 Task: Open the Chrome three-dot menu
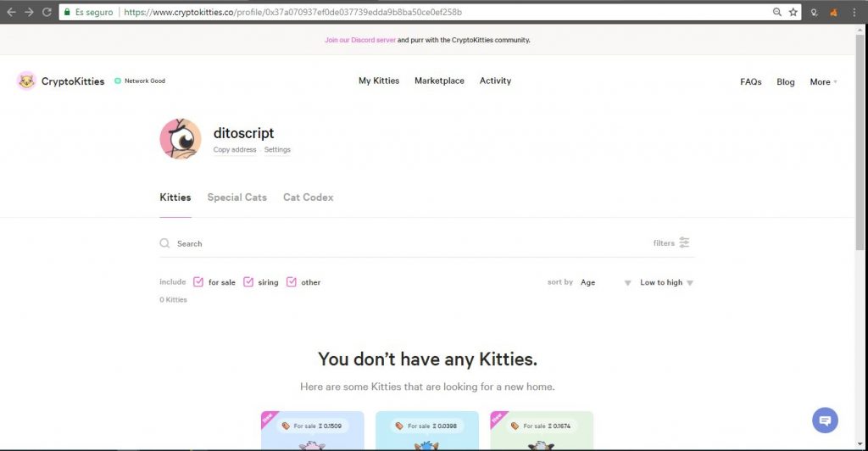click(x=854, y=12)
